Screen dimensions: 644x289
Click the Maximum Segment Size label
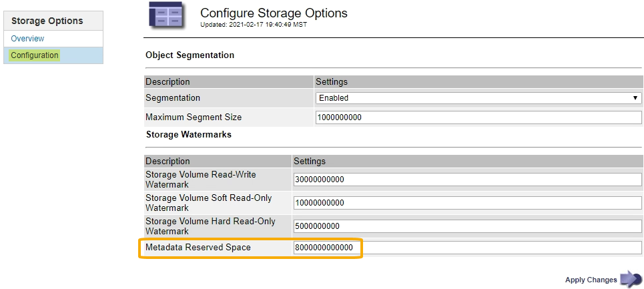pos(194,117)
